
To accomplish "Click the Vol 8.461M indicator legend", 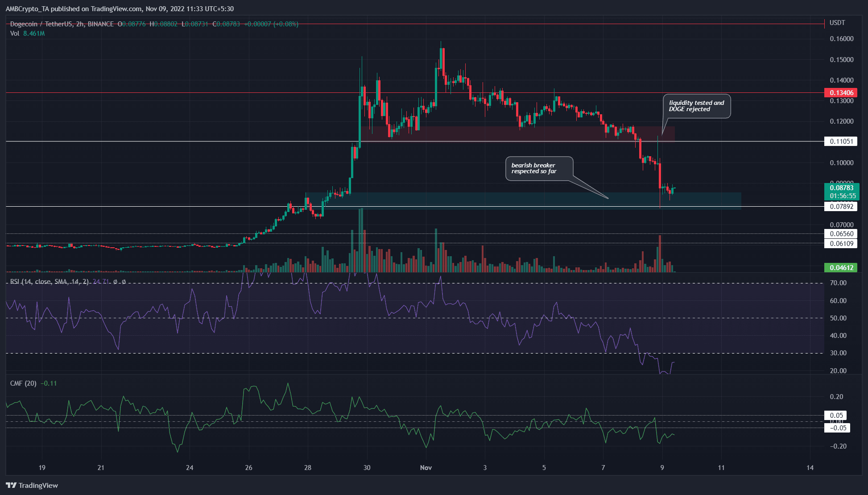I will 27,33.
